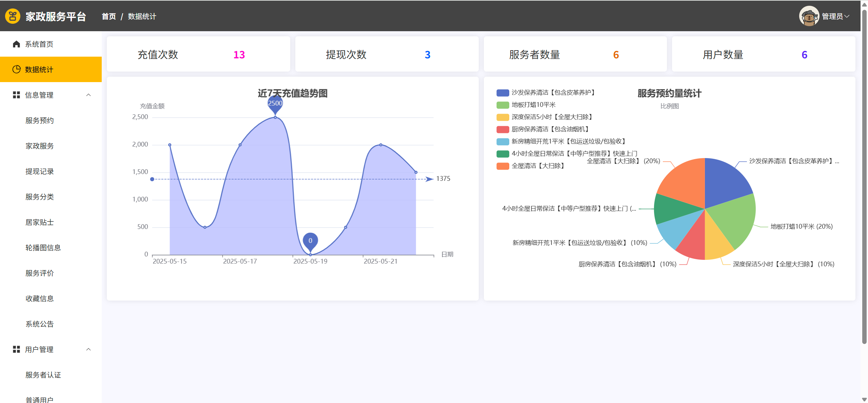Screen dimensions: 868x403
Task: Select 提现记录 menu item
Action: click(x=40, y=171)
